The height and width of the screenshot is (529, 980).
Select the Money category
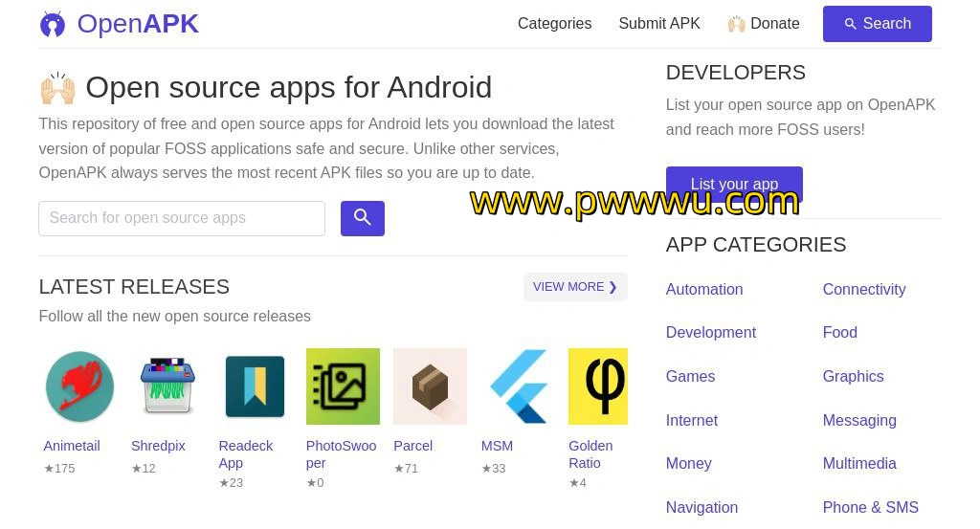[689, 463]
